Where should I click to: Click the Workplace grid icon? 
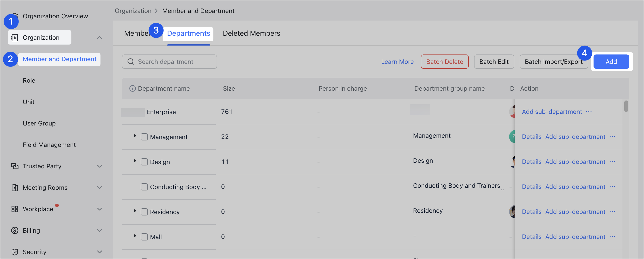(x=15, y=209)
